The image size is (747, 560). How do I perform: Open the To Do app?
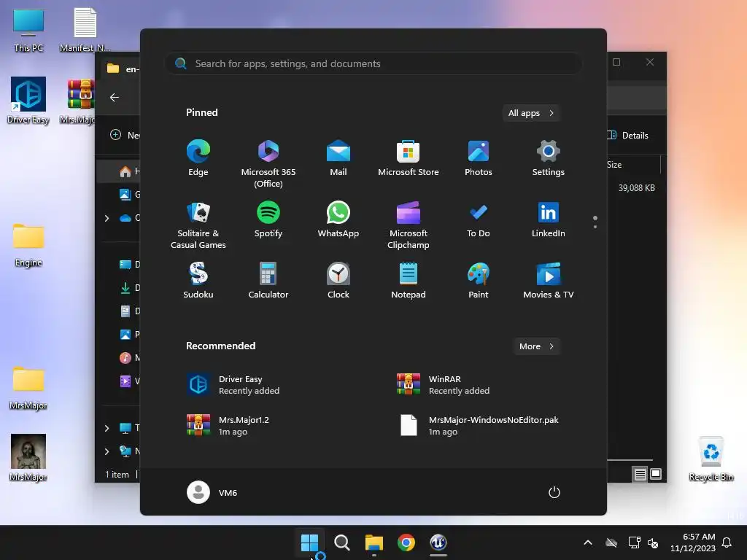(x=479, y=219)
